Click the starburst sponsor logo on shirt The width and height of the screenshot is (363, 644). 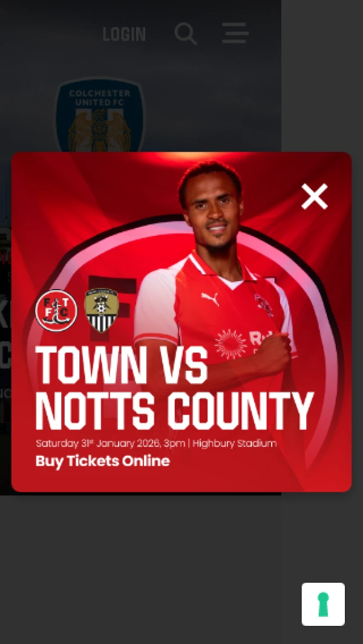(231, 343)
